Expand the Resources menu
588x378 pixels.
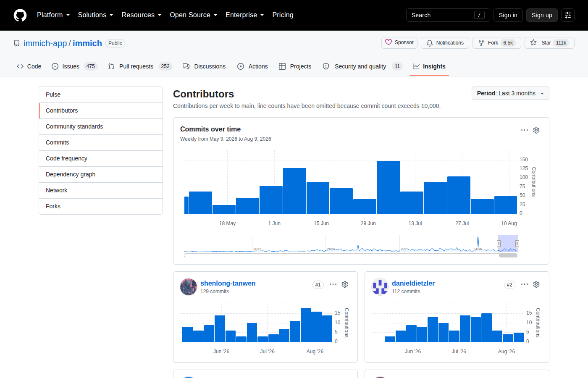[x=142, y=15]
